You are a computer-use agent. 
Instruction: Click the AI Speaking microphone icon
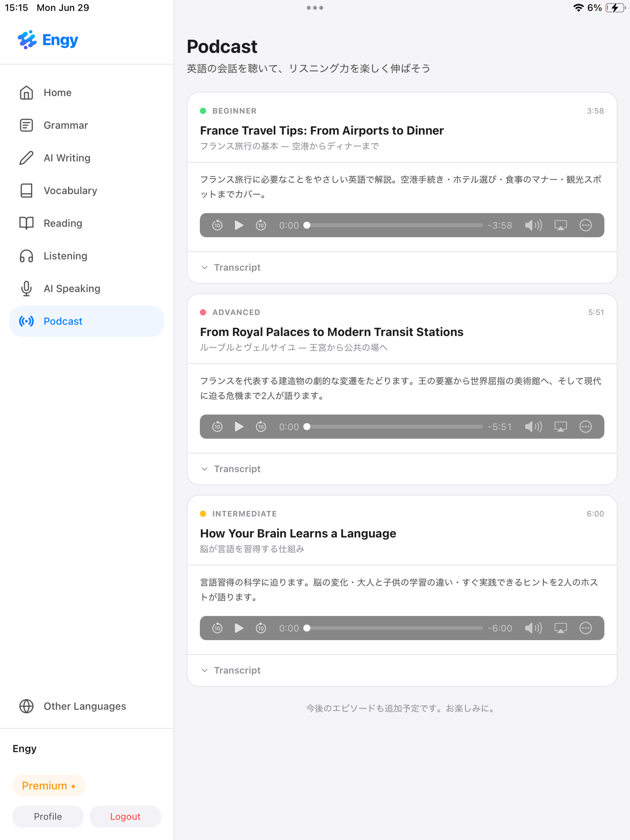pyautogui.click(x=26, y=289)
